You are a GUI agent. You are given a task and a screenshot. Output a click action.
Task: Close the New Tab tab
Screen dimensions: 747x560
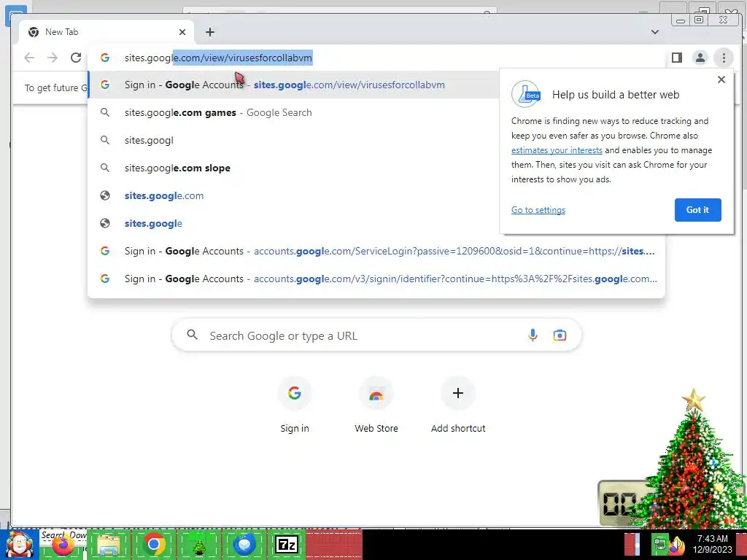[x=182, y=32]
